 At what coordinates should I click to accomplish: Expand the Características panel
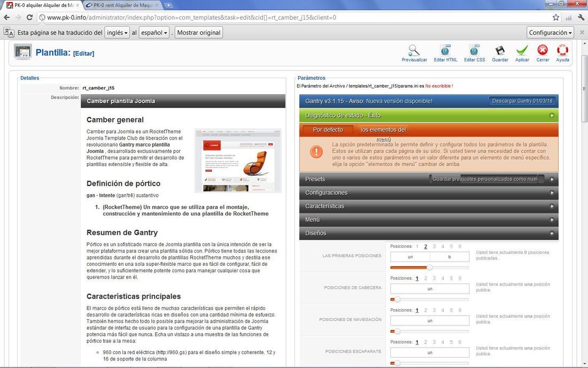coord(429,206)
